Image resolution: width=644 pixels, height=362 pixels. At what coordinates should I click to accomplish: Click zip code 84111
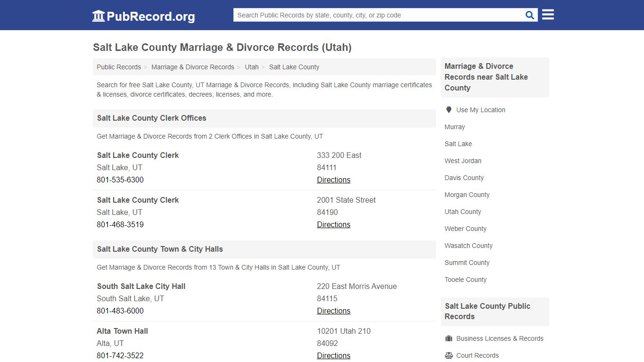click(x=327, y=167)
